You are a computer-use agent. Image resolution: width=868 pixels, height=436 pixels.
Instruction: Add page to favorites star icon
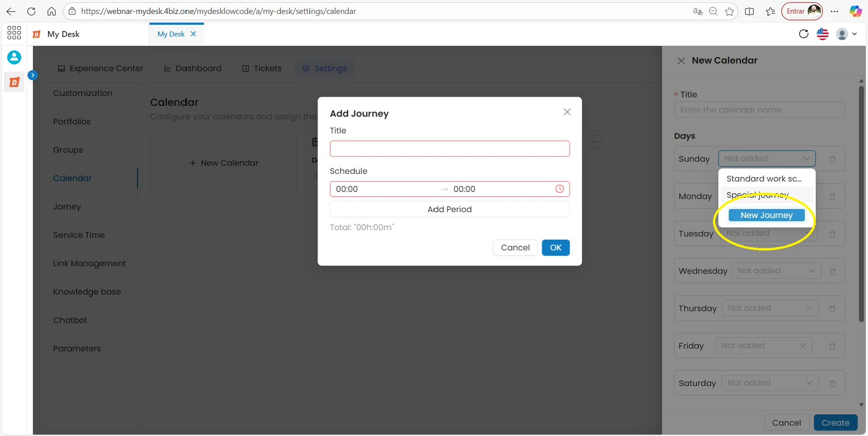click(730, 11)
